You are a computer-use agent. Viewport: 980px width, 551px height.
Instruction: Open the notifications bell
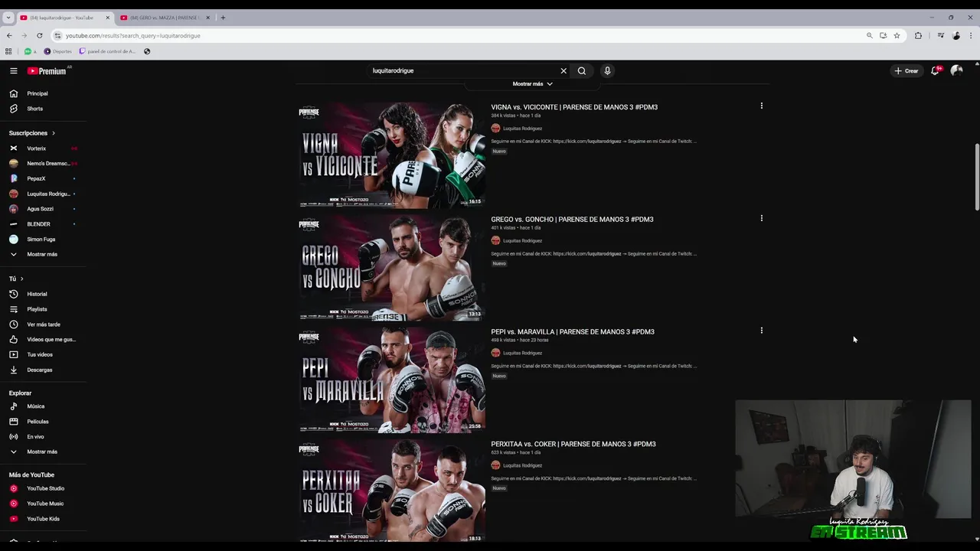(935, 70)
